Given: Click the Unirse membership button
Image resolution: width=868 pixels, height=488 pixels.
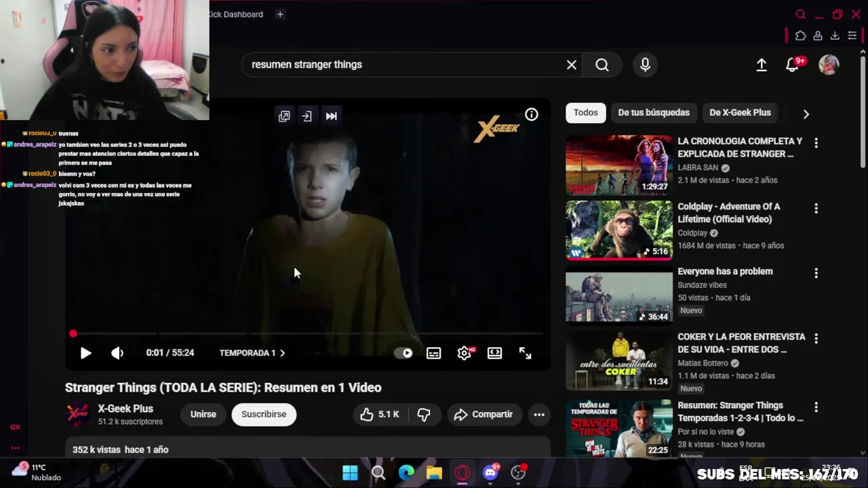Looking at the screenshot, I should coord(203,414).
